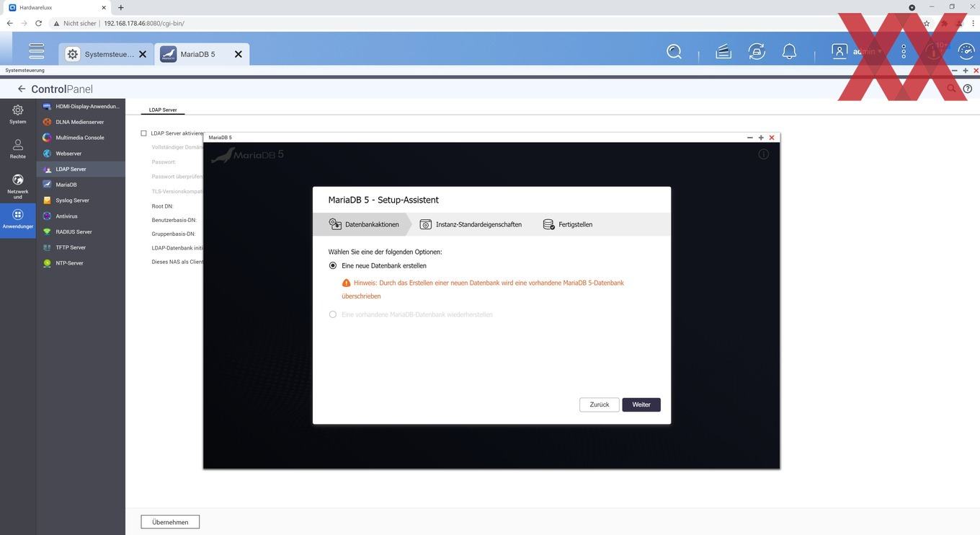Open Netzwerk category in the sidebar

[18, 186]
